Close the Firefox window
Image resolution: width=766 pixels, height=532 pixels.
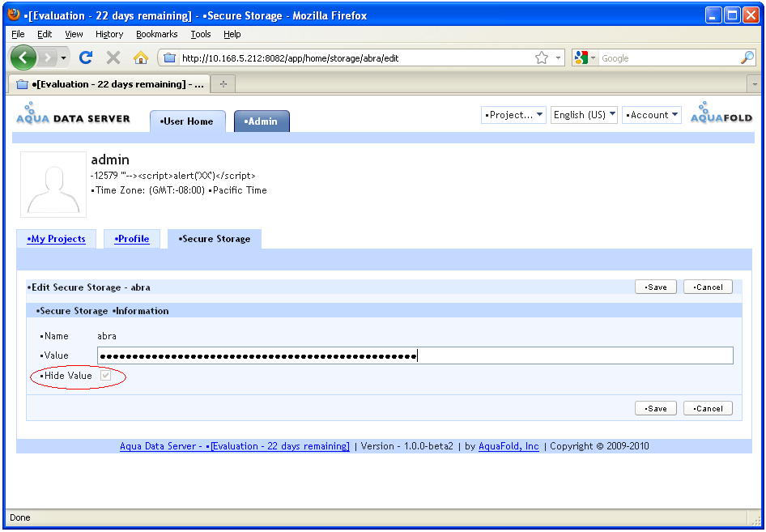pos(751,15)
